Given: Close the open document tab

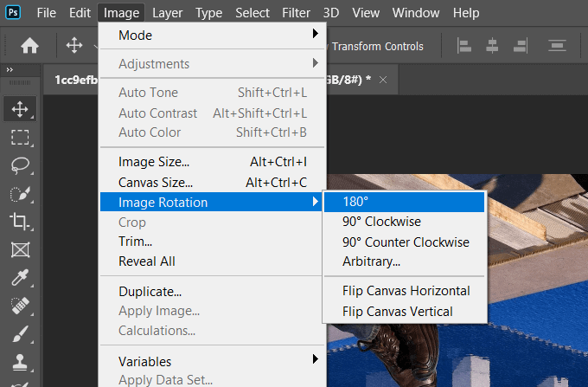Looking at the screenshot, I should [383, 79].
